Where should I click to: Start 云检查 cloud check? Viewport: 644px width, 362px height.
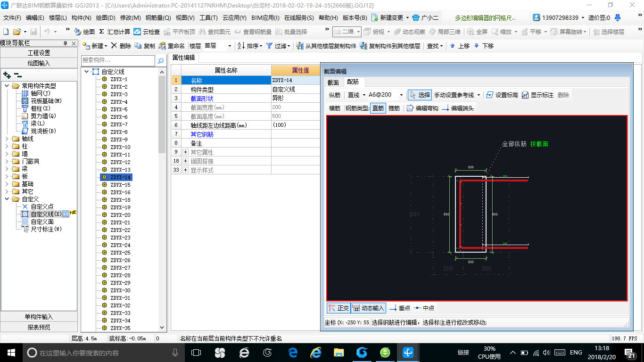[x=147, y=32]
